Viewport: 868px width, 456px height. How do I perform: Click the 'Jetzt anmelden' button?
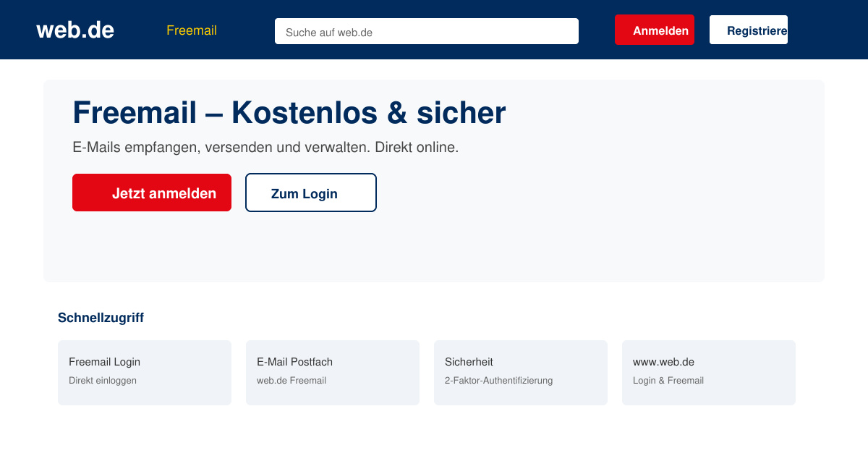tap(152, 193)
